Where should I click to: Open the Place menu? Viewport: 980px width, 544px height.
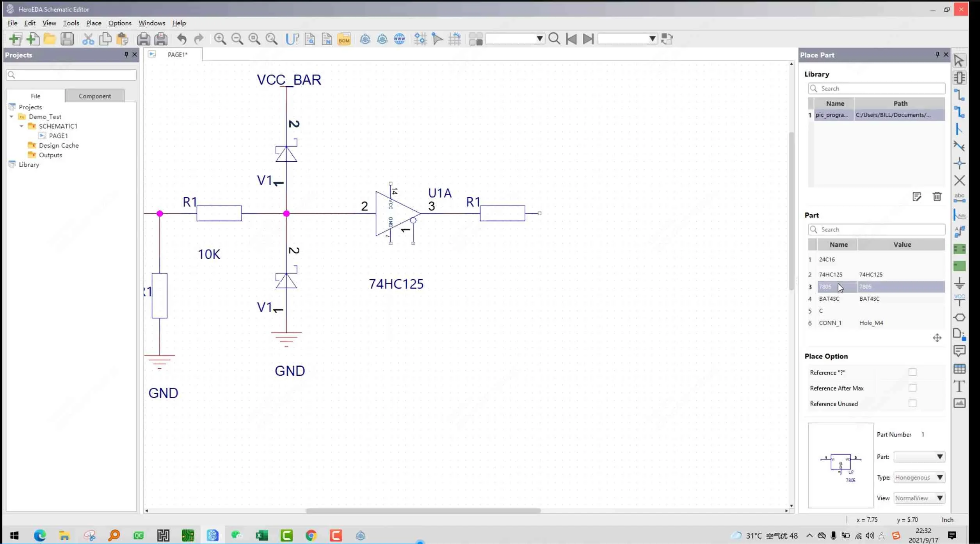point(93,23)
